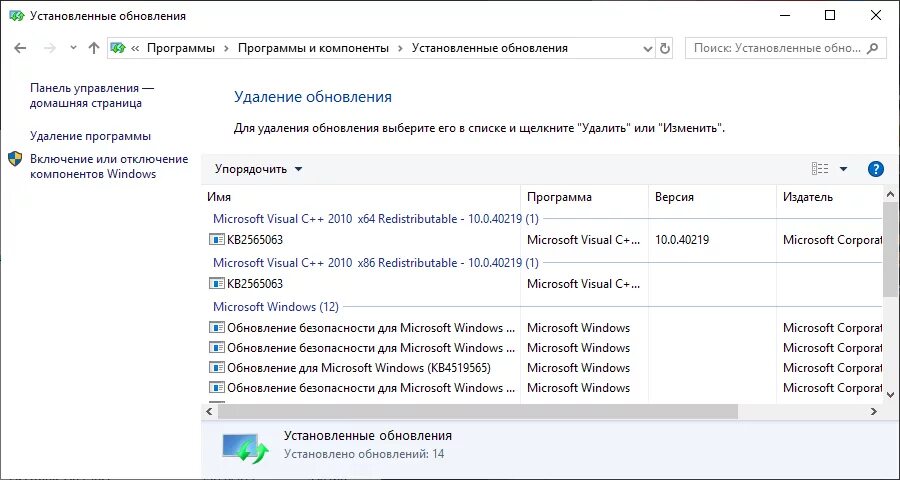Sort by the Версия column header
Screen dimensions: 900x480
[x=712, y=197]
